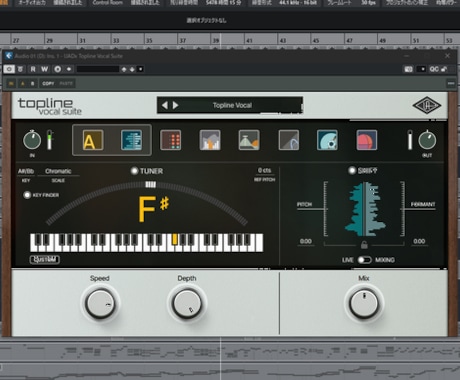Step to the next host preset with the down arrow

[132, 69]
